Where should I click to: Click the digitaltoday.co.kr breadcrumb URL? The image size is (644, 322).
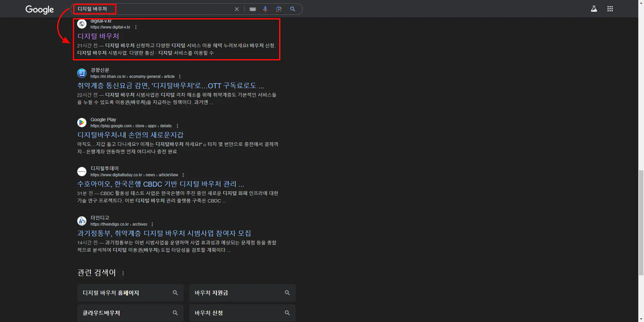[134, 175]
